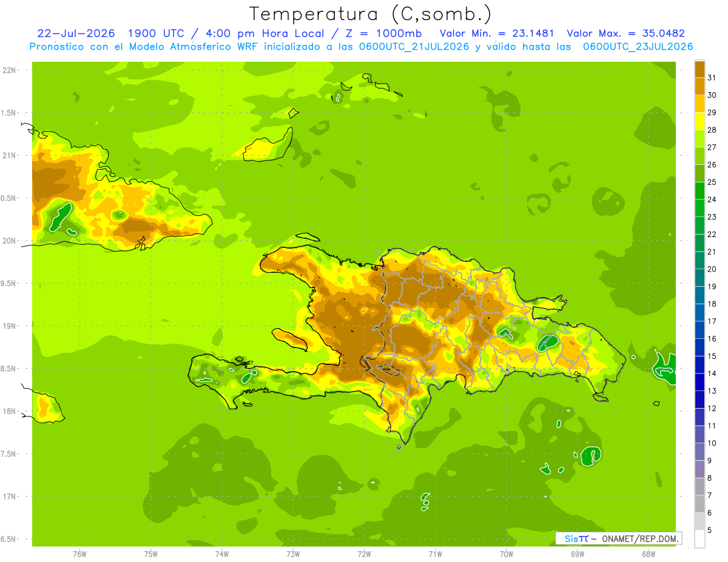Click the "Temperatura (C,somb.)" chart title
Screen dimensions: 728x562
[371, 14]
